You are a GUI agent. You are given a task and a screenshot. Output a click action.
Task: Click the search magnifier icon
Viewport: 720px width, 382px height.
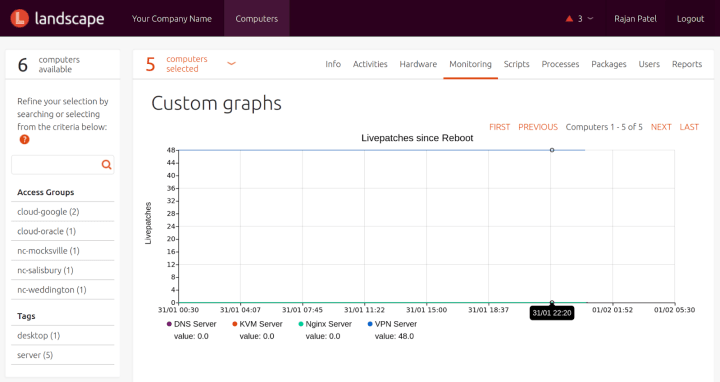(106, 164)
